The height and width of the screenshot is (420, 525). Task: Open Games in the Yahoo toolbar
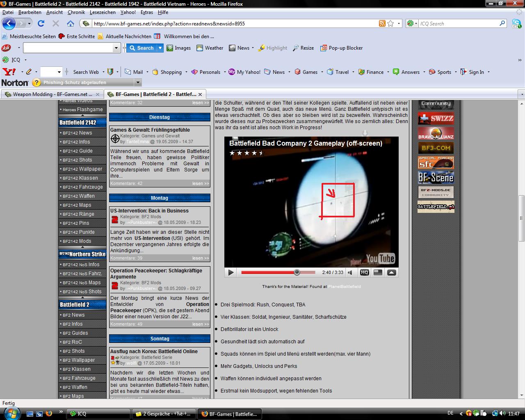pos(306,72)
